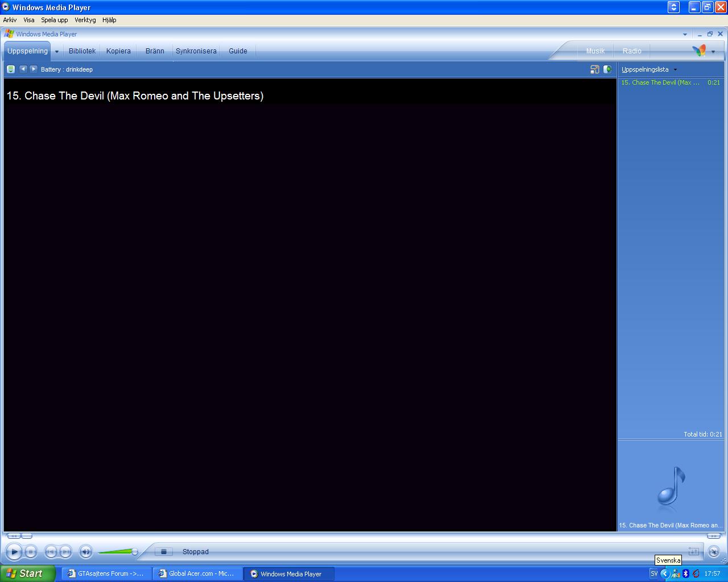Open the Bibliotek tab

tap(82, 51)
